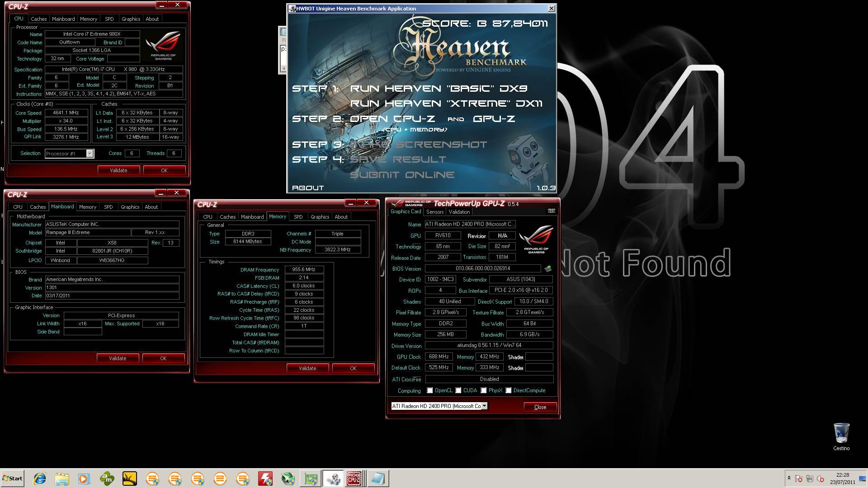Click the GPU Clock 688 MHz field
868x488 pixels.
439,357
